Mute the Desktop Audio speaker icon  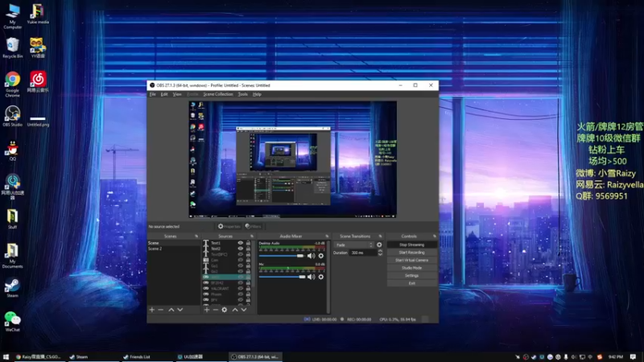click(x=312, y=256)
